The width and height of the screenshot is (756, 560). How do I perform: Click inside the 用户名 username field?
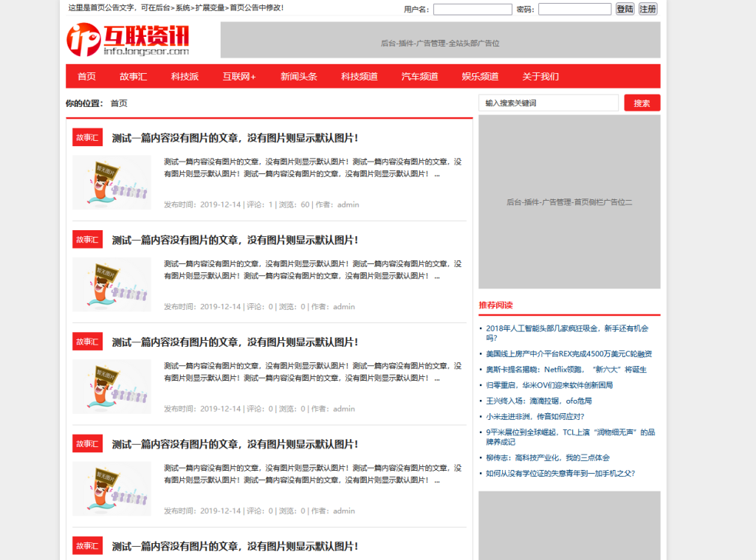[472, 9]
